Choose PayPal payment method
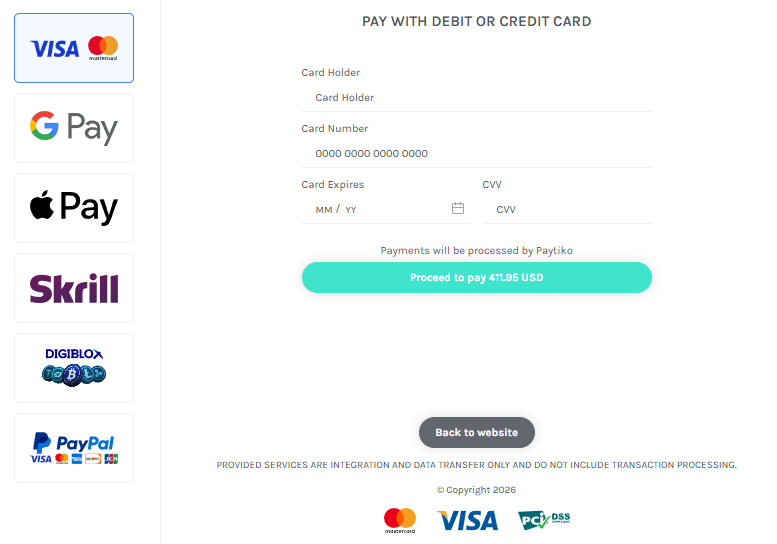This screenshot has width=777, height=544. point(74,448)
